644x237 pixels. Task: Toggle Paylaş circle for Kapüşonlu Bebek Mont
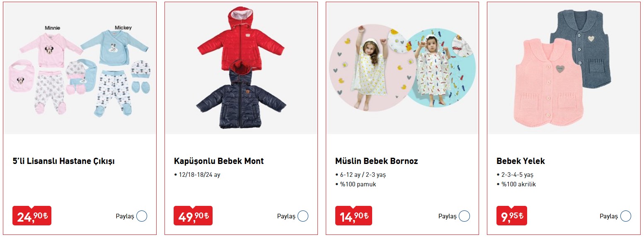(303, 216)
